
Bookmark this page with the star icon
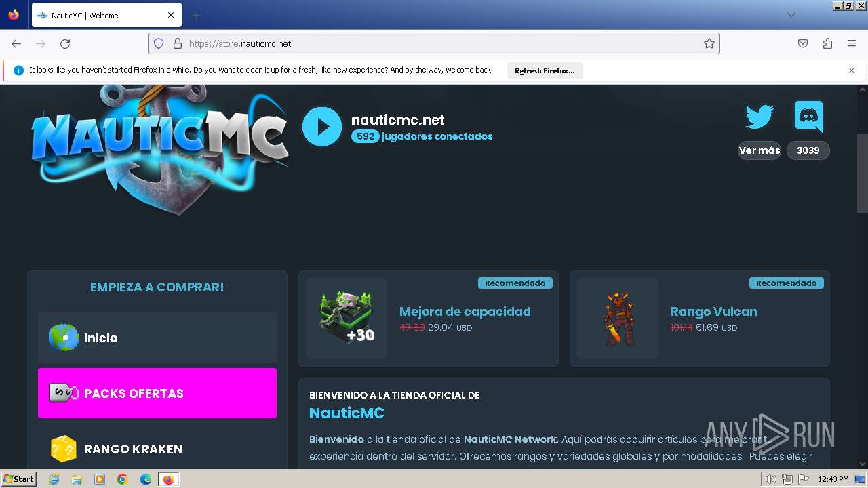pos(709,43)
